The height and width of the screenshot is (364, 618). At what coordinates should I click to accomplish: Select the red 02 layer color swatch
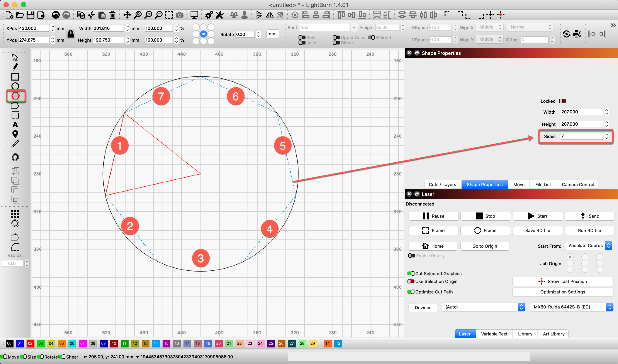[x=30, y=344]
